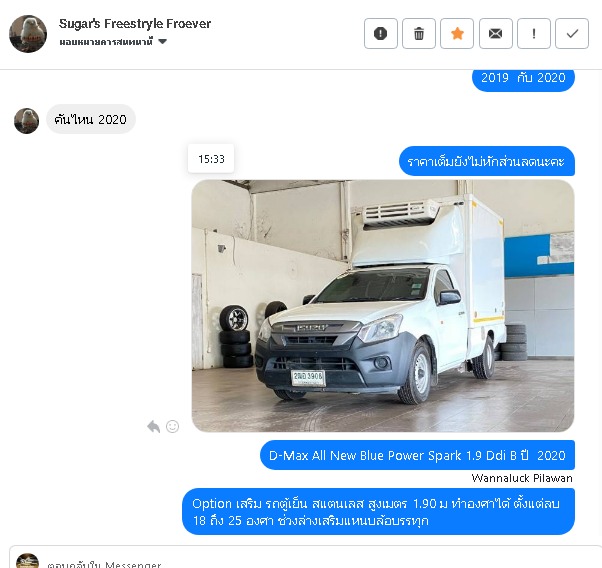Click the exclamation mark priority icon

(x=534, y=34)
